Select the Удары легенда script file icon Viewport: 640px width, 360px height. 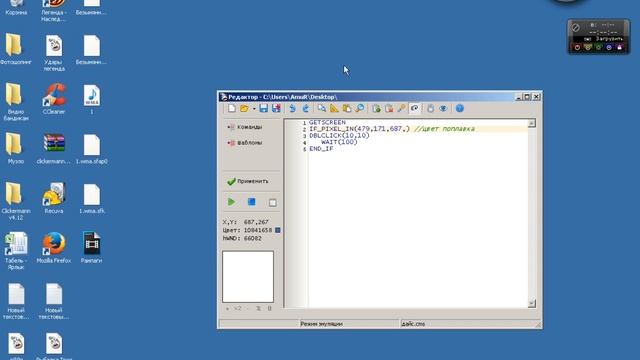click(x=54, y=53)
